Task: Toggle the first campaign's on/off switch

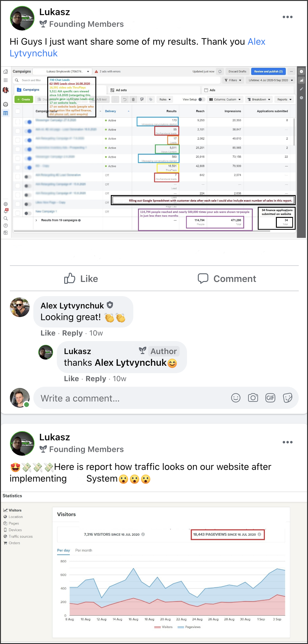Action: (28, 122)
